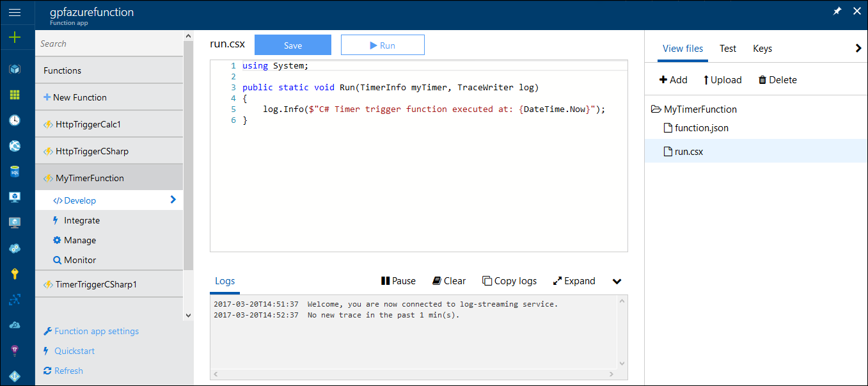Click the run.csx file title above the editor
The image size is (868, 386).
[227, 44]
